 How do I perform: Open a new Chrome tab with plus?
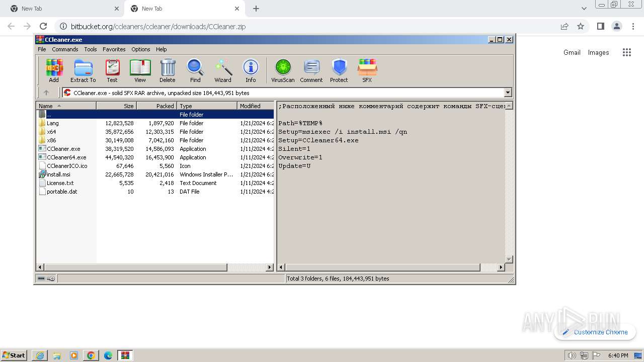click(x=256, y=9)
